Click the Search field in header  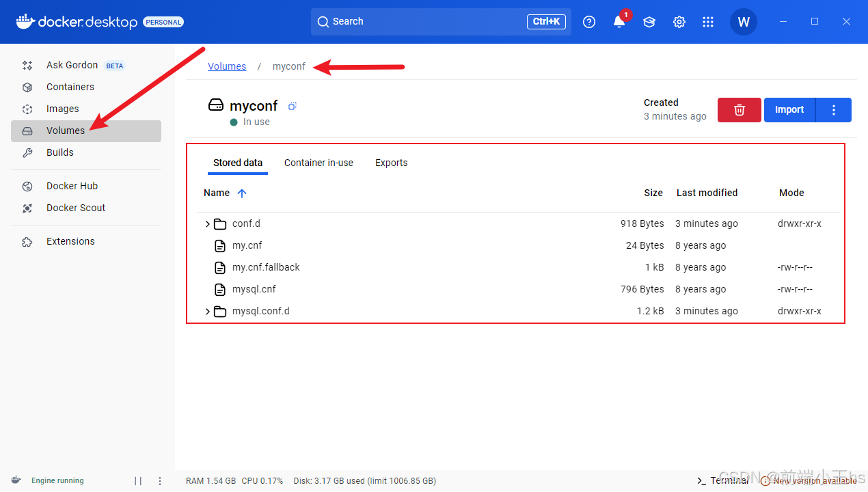(x=441, y=22)
